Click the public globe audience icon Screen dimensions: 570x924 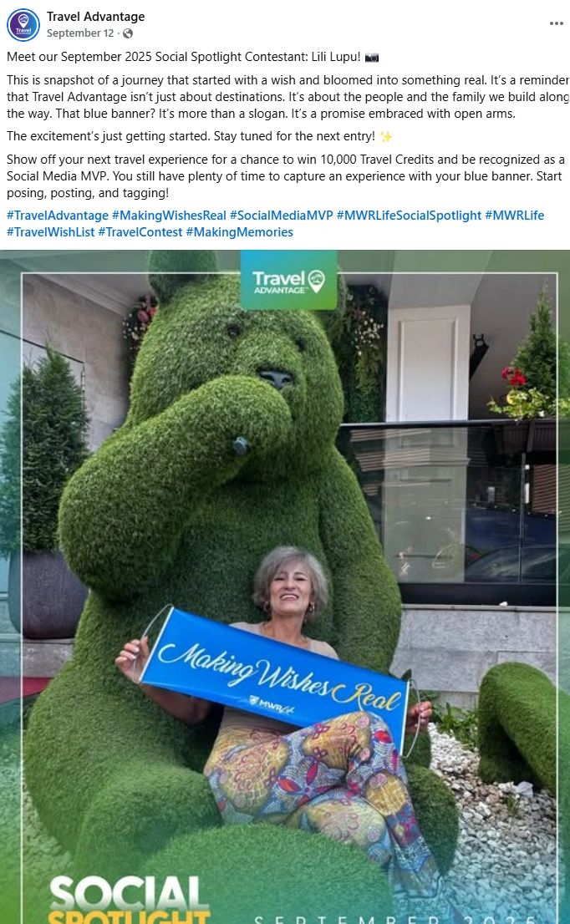128,33
